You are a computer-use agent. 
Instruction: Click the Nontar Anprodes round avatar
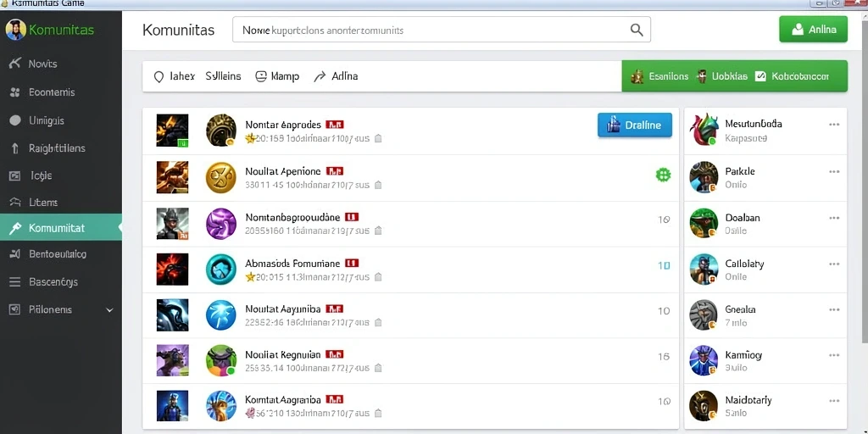click(x=221, y=131)
